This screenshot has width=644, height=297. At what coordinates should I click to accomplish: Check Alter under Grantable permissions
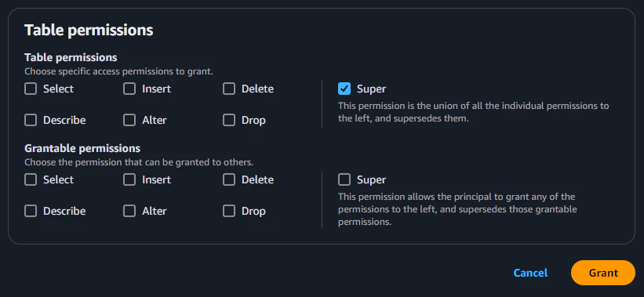129,211
